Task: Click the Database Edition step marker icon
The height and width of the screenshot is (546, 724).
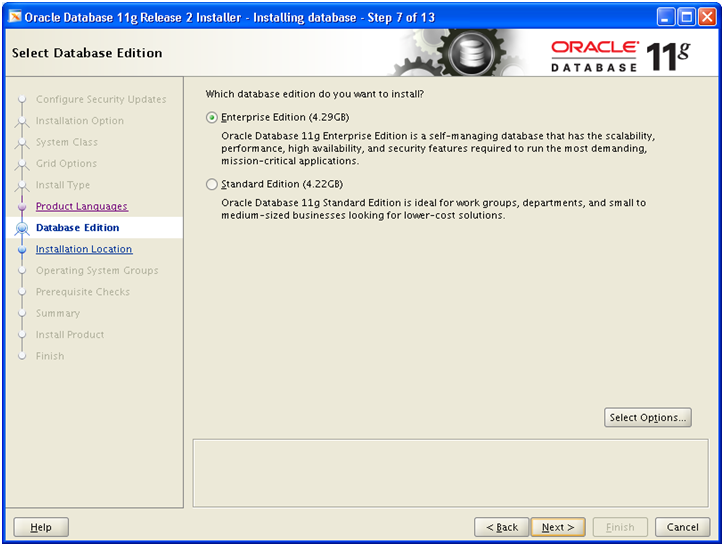Action: [22, 228]
